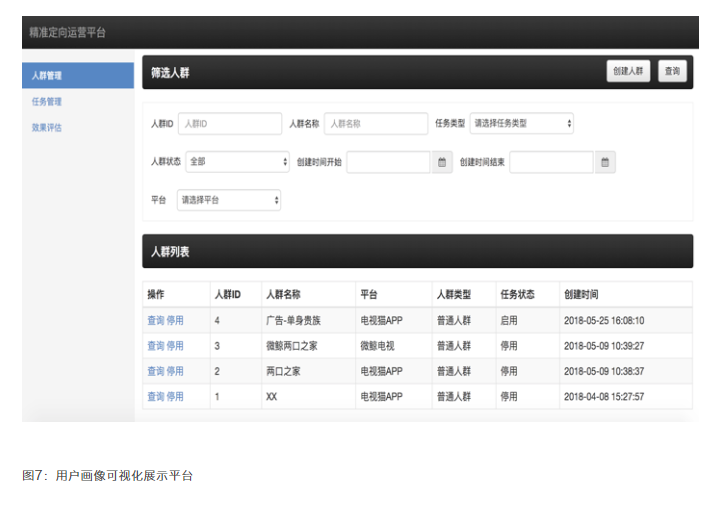Screen dimensions: 715x512
Task: Click calendar icon beside 创建时间开始 field
Action: pos(443,162)
